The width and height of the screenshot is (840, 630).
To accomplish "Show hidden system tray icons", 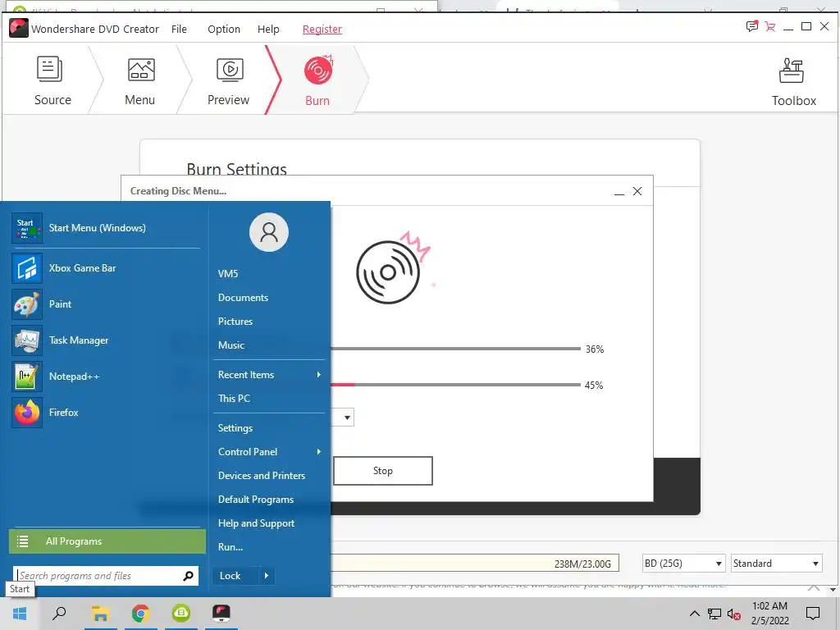I will 694,614.
